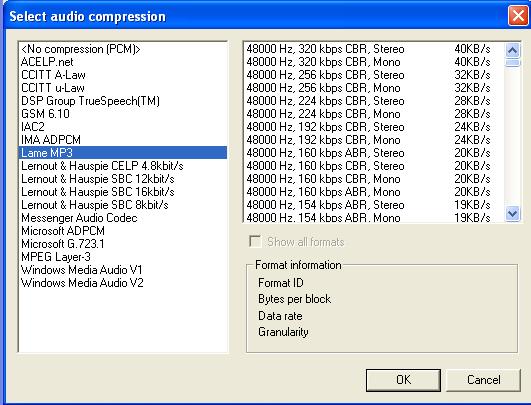Screen dimensions: 531x405
Task: Confirm selection with the OK button
Action: (403, 380)
